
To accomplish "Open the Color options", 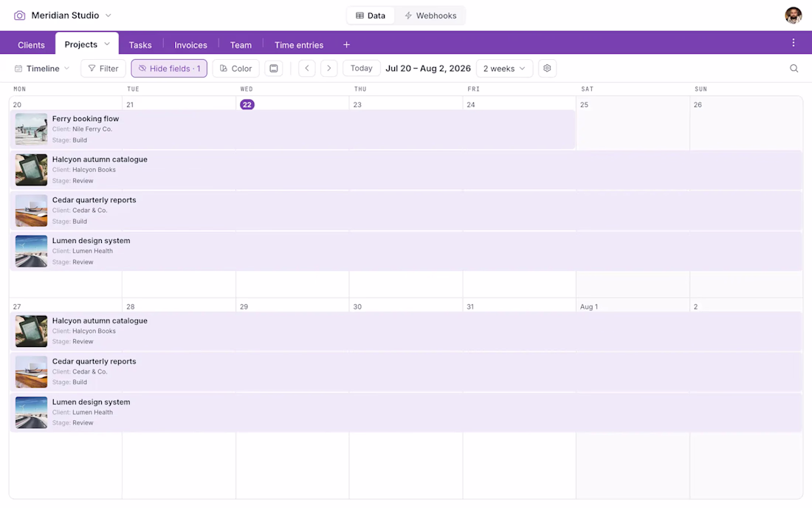I will pyautogui.click(x=235, y=69).
